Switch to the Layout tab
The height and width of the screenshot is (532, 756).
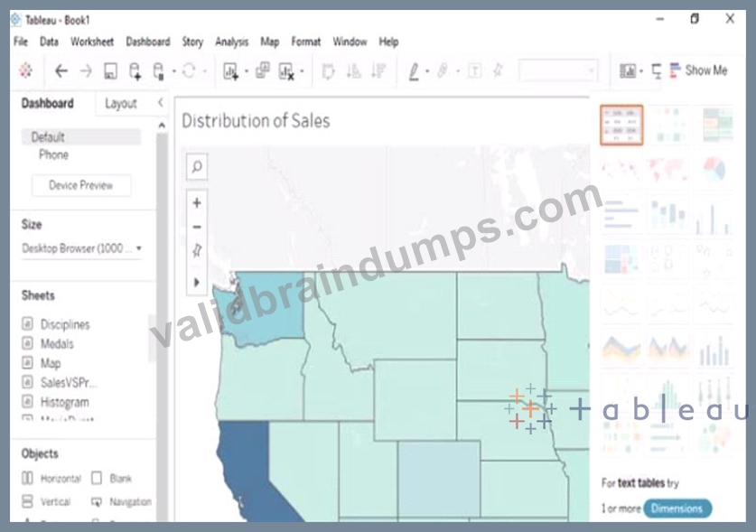pos(120,103)
